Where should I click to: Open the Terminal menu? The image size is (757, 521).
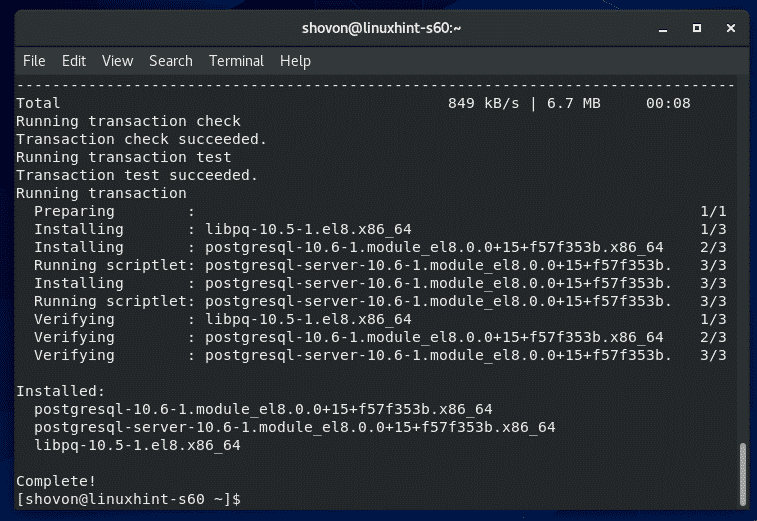236,61
